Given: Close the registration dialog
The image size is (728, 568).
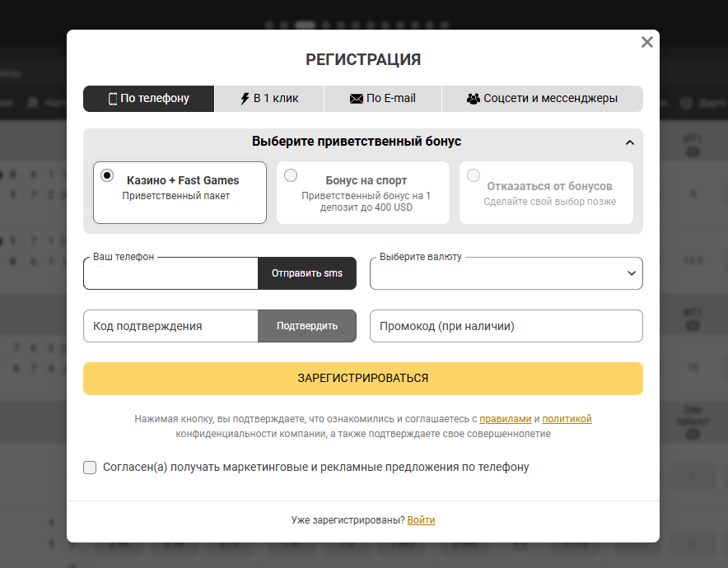Looking at the screenshot, I should point(647,42).
